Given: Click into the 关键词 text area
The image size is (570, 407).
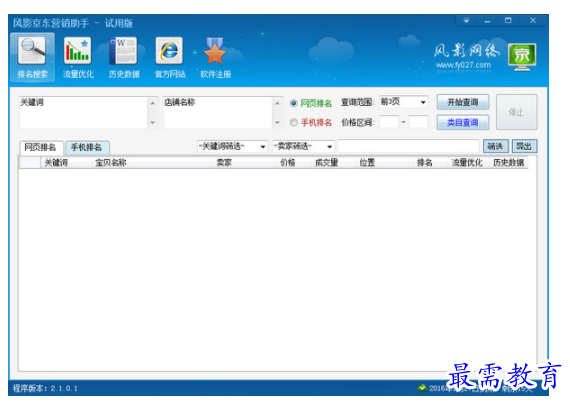Looking at the screenshot, I should point(83,113).
